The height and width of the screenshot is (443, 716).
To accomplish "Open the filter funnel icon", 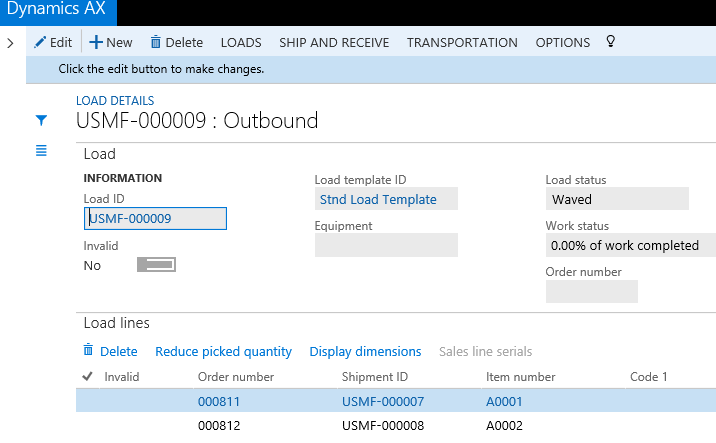I will point(41,120).
